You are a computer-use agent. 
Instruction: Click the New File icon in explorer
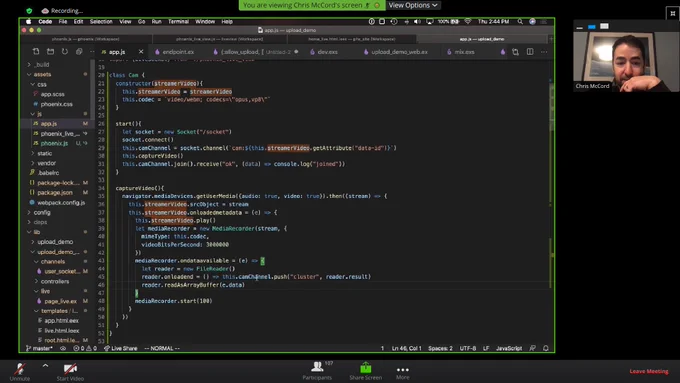[36, 52]
